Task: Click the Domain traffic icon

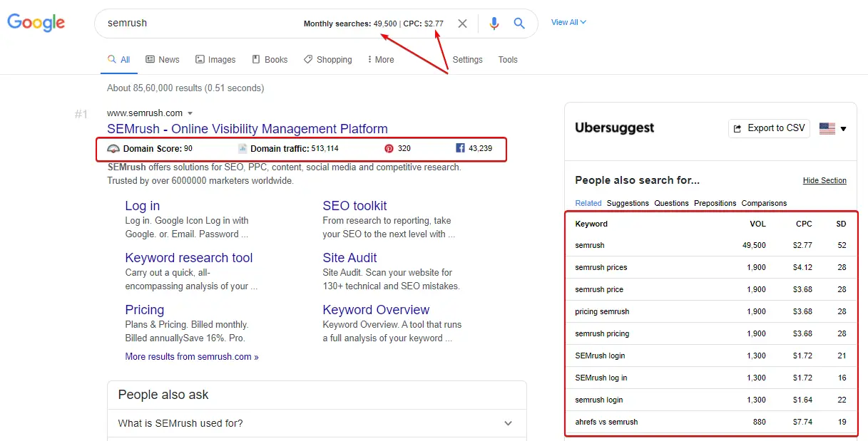Action: tap(242, 149)
